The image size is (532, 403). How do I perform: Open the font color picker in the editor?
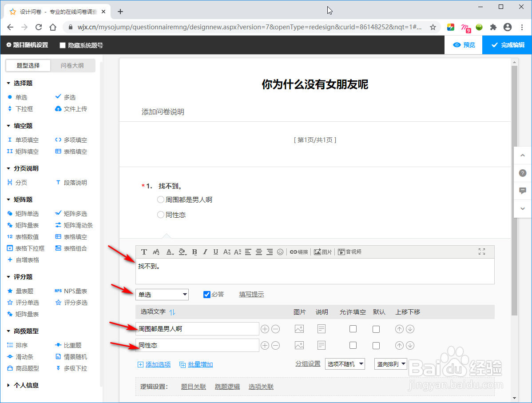(169, 251)
